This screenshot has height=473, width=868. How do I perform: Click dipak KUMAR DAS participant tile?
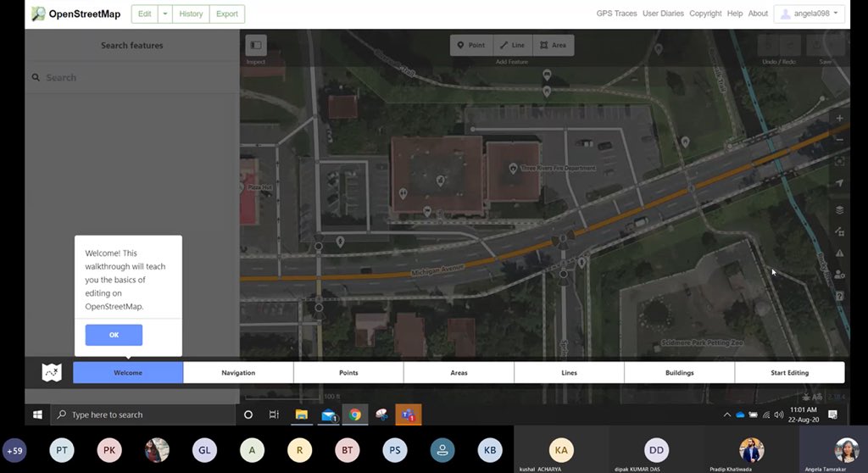[656, 451]
